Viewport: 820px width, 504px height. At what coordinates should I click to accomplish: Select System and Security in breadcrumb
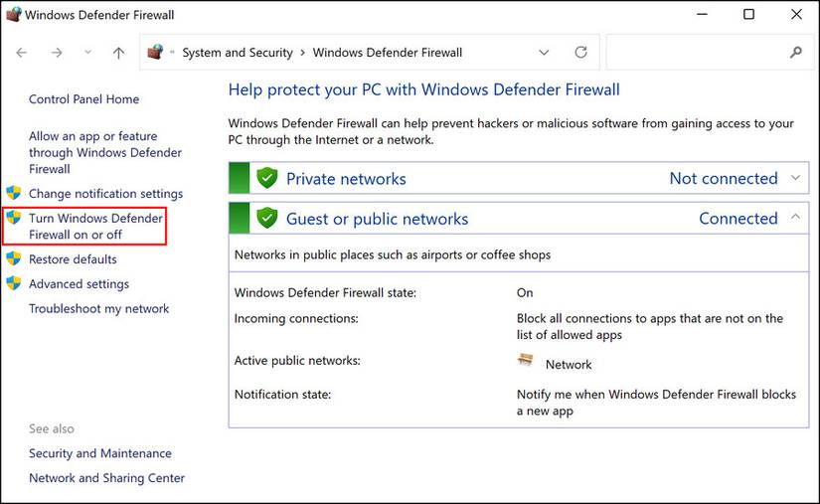(238, 53)
